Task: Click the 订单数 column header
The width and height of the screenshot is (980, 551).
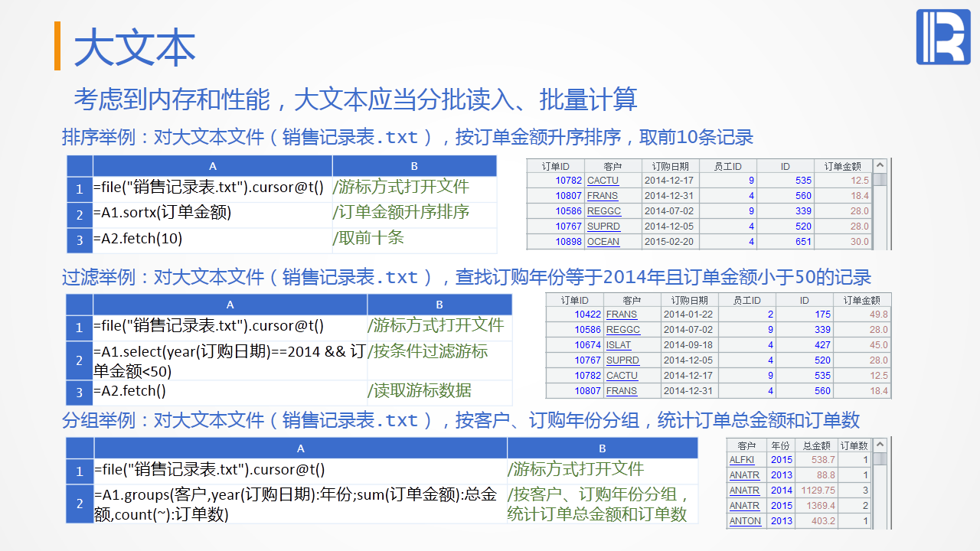Action: (854, 445)
